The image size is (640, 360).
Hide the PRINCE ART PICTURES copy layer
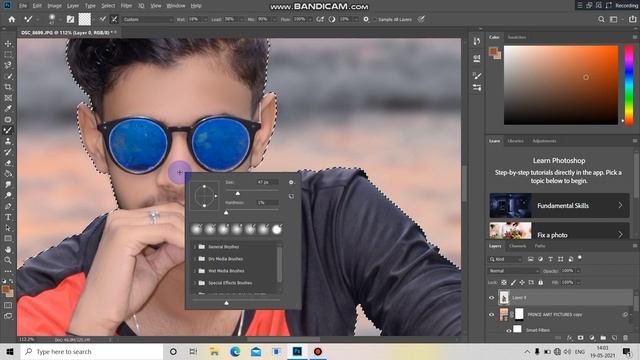[x=491, y=315]
